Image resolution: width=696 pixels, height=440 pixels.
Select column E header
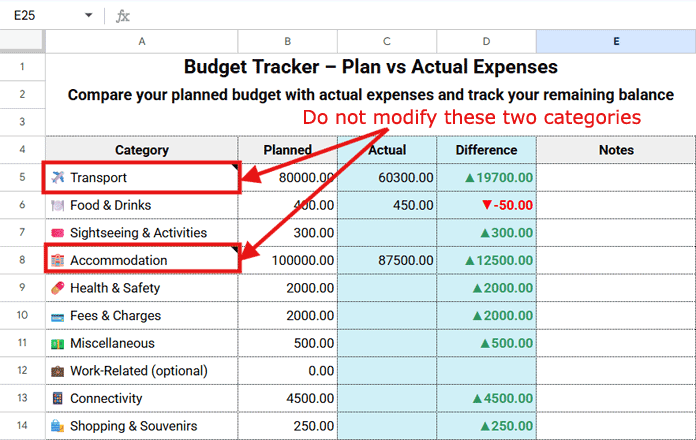pyautogui.click(x=616, y=41)
